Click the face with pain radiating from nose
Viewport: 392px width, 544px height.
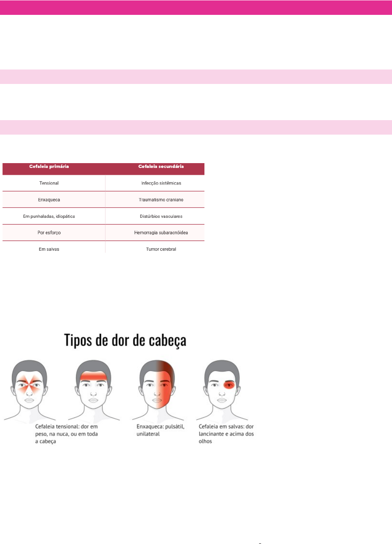pos(29,386)
